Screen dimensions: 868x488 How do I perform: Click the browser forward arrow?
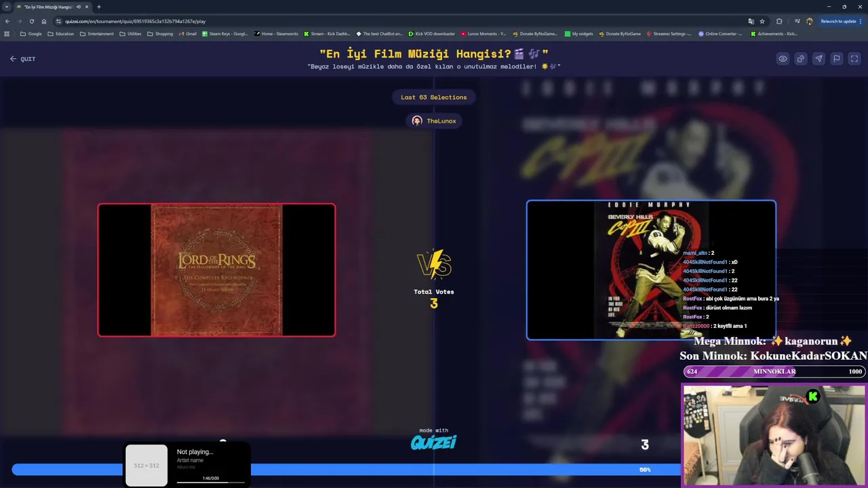coord(19,21)
